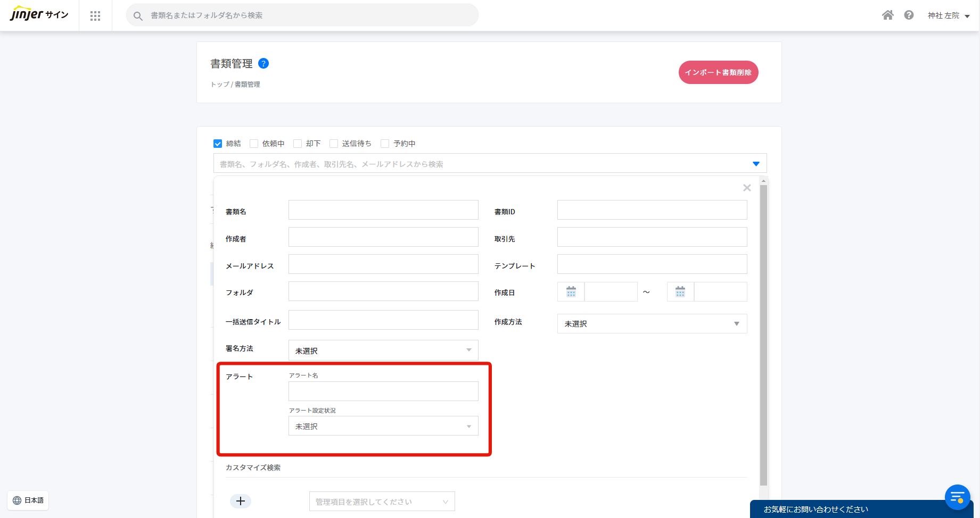Click the home icon in header

pos(887,15)
